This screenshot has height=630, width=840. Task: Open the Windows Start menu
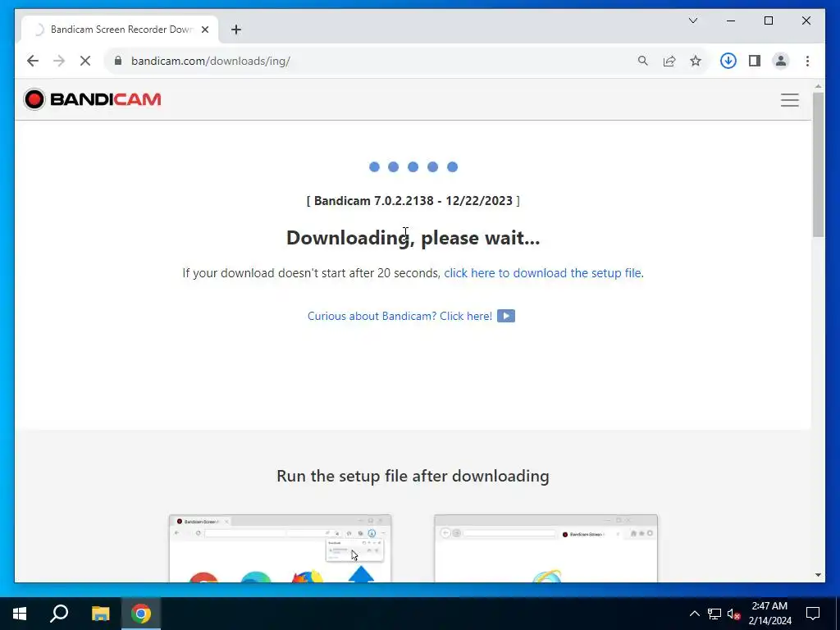pyautogui.click(x=20, y=614)
